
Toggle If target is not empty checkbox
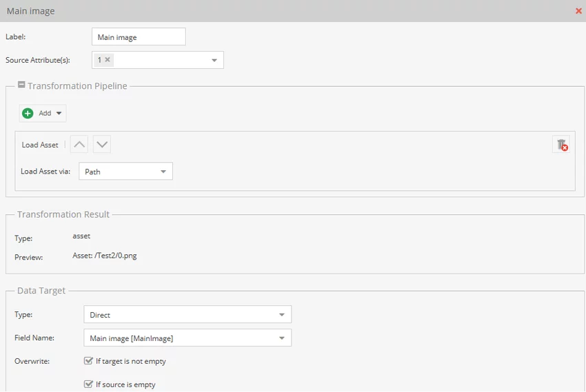(x=88, y=361)
